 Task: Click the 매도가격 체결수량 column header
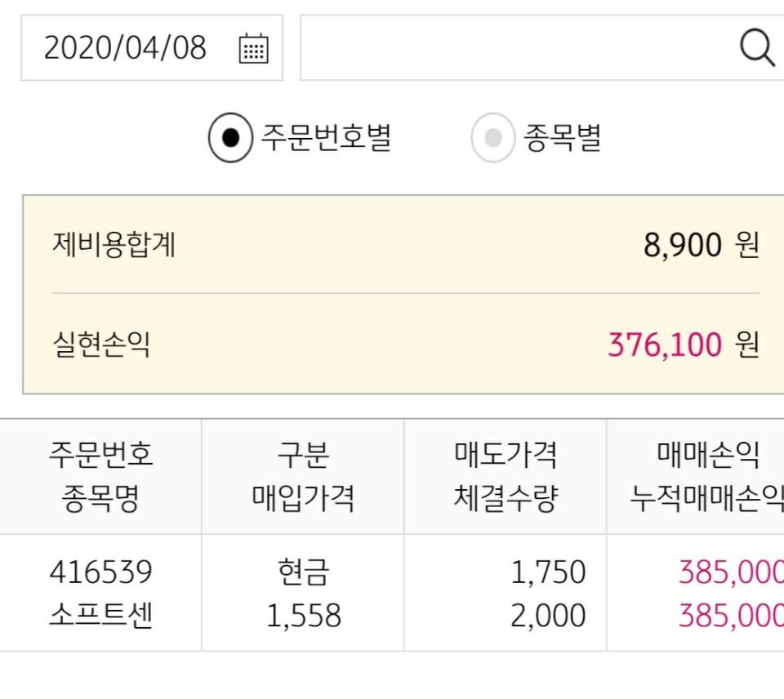point(506,476)
